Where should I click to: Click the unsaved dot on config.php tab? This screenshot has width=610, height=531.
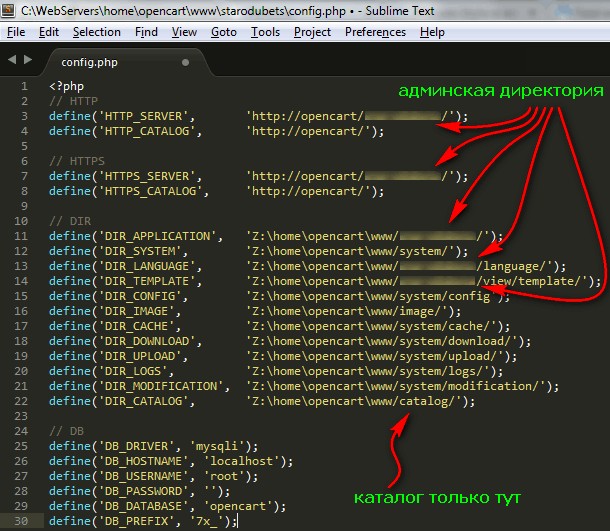tap(185, 62)
